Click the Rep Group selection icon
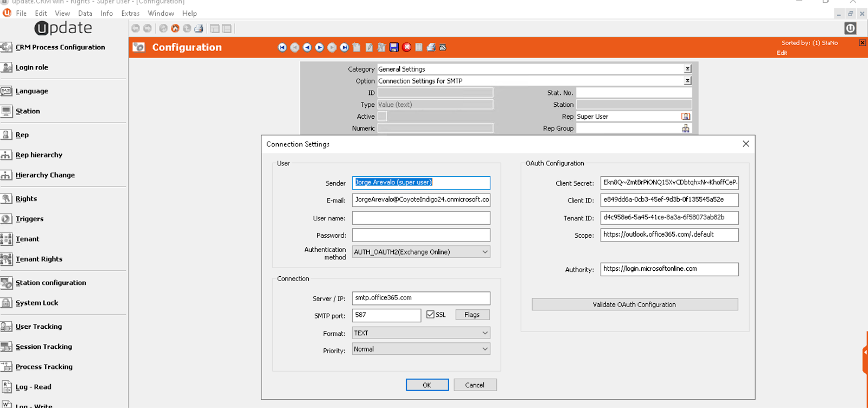Viewport: 868px width, 408px height. point(686,129)
